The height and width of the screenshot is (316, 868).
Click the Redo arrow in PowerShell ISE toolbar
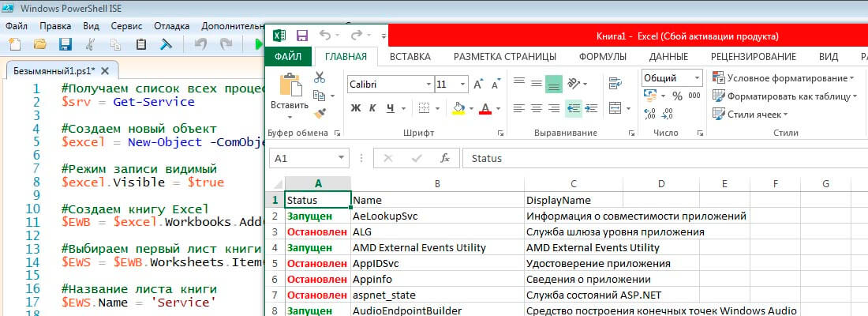click(x=226, y=45)
